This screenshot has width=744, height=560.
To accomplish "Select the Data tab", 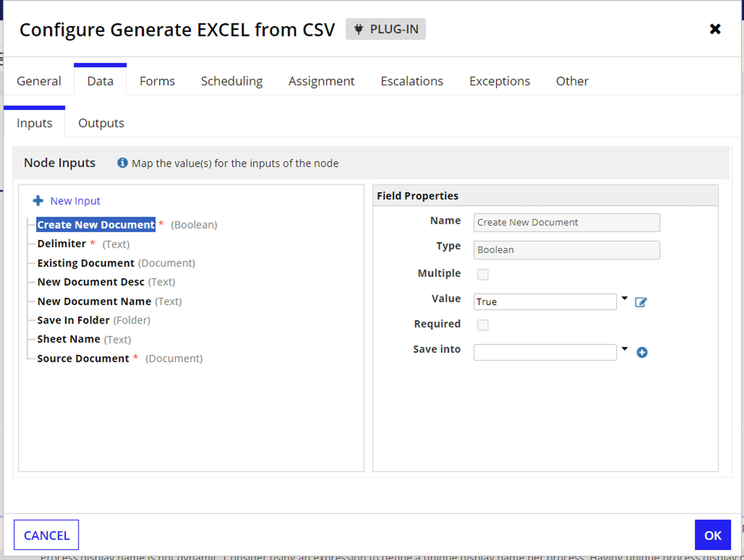I will point(100,81).
